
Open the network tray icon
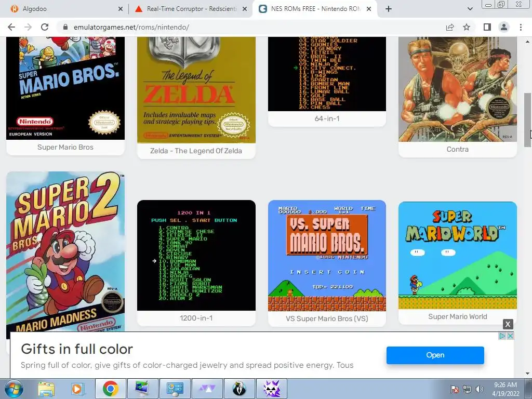point(467,389)
